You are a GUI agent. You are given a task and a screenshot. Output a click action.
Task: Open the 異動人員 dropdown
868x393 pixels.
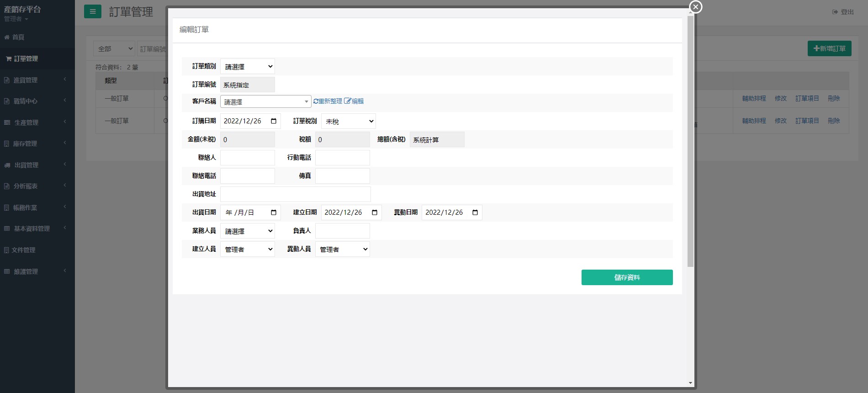click(343, 249)
